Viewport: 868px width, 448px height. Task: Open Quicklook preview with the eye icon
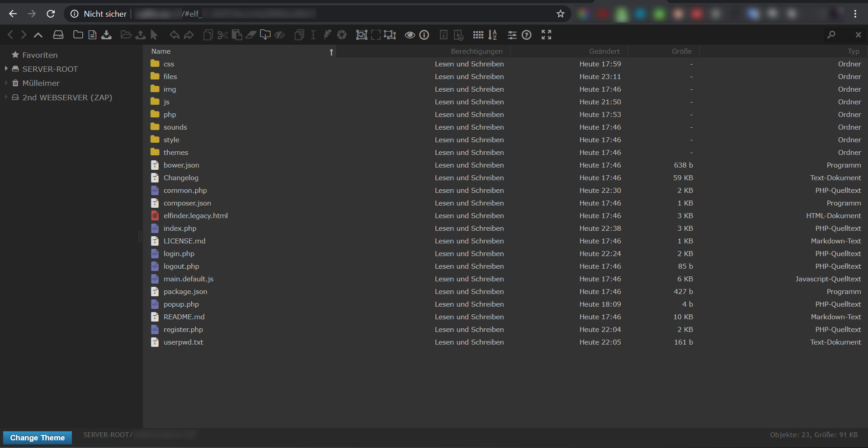[409, 35]
